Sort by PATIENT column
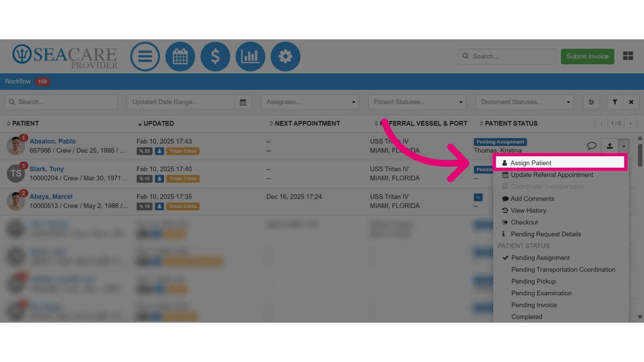This screenshot has width=644, height=362. (x=22, y=123)
